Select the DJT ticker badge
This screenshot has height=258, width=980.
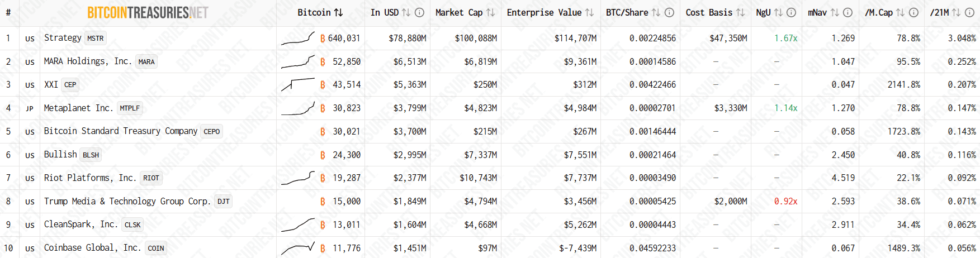(224, 202)
